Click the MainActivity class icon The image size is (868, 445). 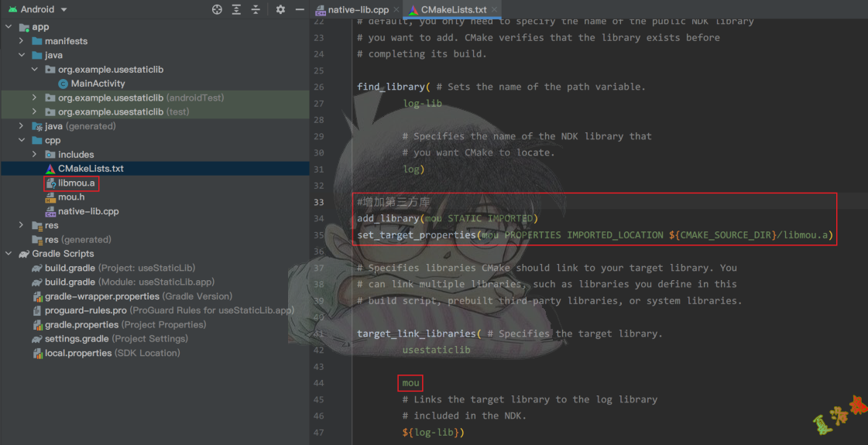(63, 84)
